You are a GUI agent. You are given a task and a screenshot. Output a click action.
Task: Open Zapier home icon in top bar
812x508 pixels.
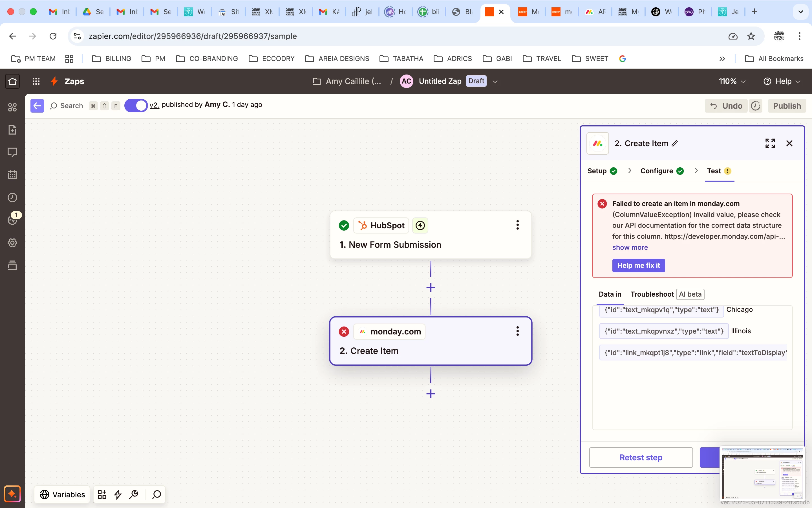click(12, 81)
